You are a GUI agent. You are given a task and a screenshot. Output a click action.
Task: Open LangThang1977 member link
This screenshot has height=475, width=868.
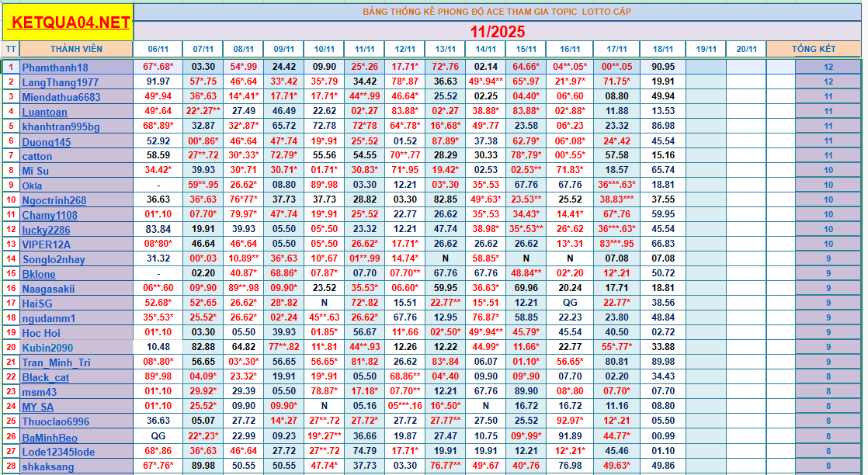coord(60,82)
